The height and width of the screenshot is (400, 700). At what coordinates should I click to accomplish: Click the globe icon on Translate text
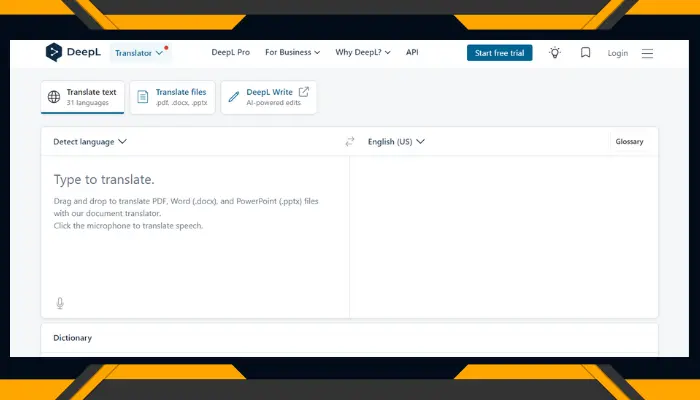[54, 97]
